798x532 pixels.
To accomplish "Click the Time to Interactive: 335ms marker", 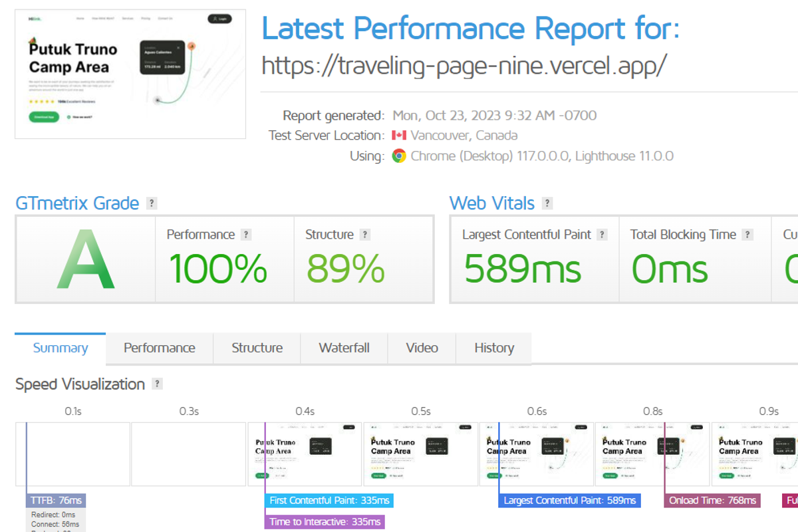I will click(325, 522).
